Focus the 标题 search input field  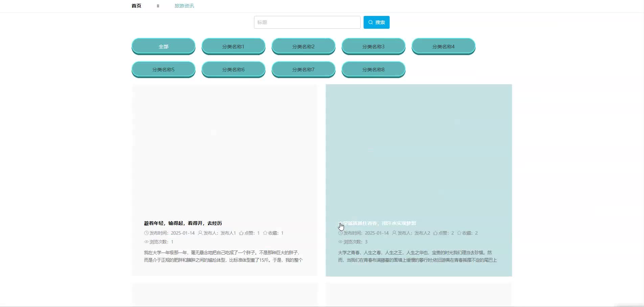(x=307, y=22)
